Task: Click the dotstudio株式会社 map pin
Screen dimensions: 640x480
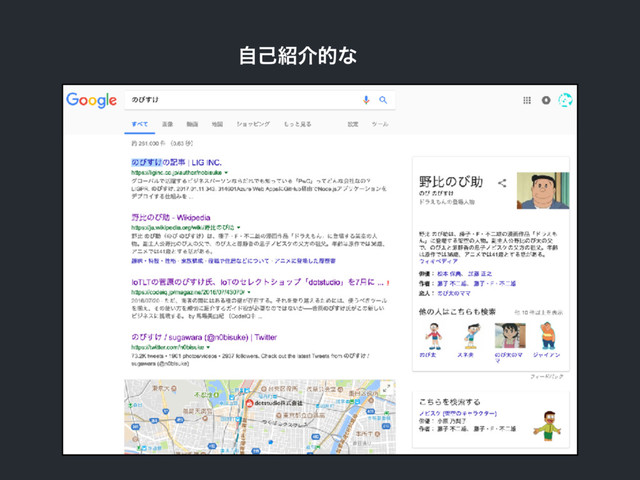Action: tap(249, 403)
